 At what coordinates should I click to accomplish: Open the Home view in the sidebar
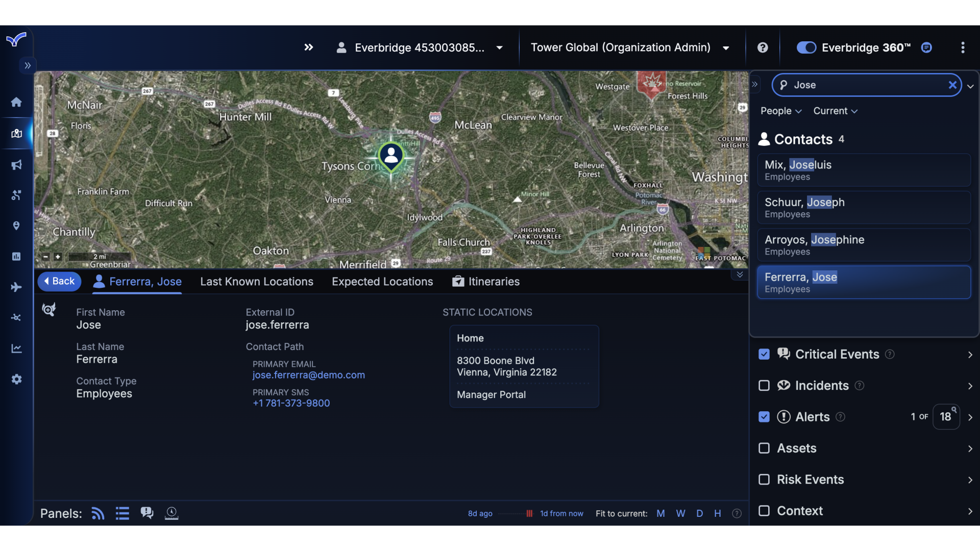point(16,102)
